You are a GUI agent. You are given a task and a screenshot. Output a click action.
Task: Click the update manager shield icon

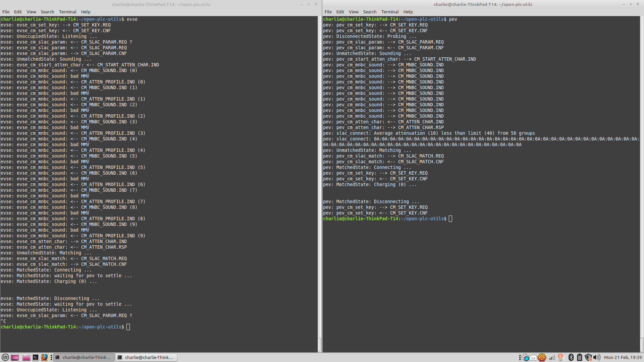click(588, 357)
